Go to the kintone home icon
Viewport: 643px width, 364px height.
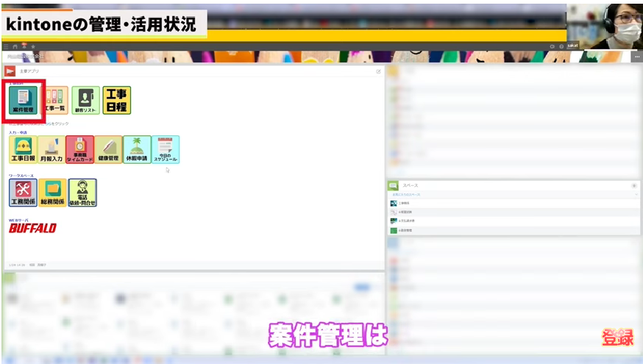pyautogui.click(x=15, y=47)
